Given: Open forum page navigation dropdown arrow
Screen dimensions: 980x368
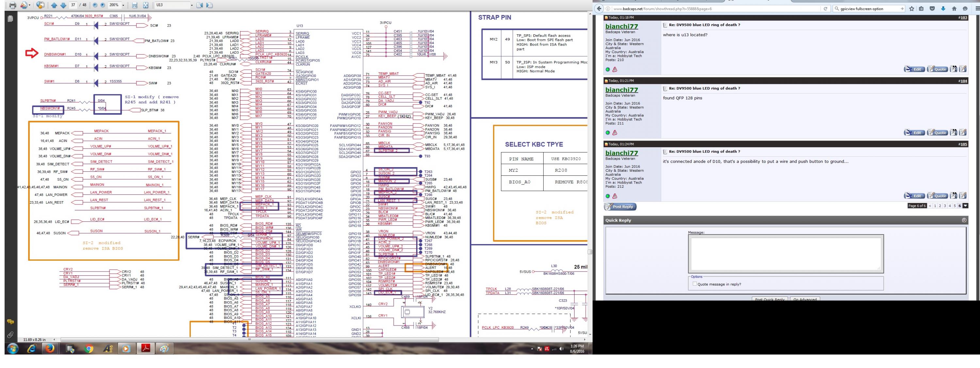Looking at the screenshot, I should tap(965, 206).
